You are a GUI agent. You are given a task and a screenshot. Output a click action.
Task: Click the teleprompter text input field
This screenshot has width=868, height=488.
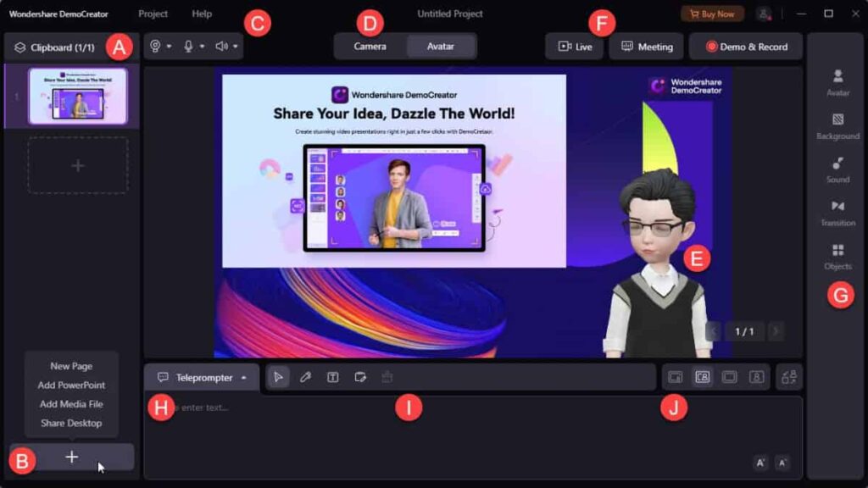[473, 437]
